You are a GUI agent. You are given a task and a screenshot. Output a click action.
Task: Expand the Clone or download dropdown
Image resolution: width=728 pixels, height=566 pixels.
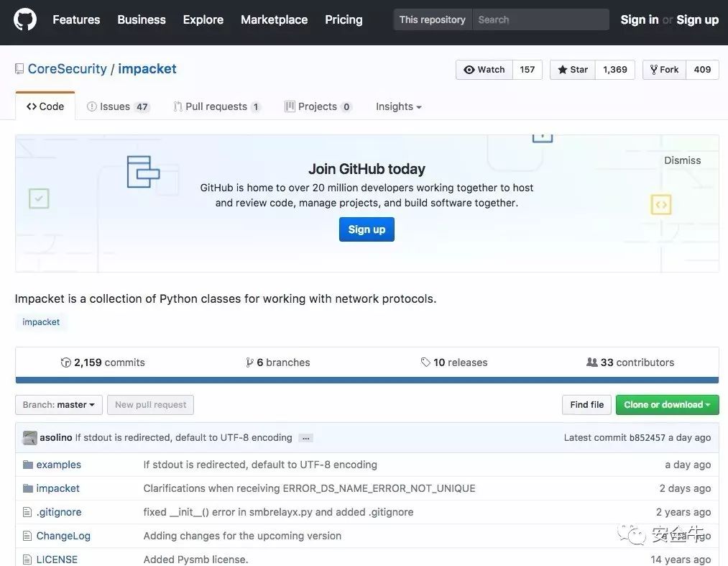667,405
